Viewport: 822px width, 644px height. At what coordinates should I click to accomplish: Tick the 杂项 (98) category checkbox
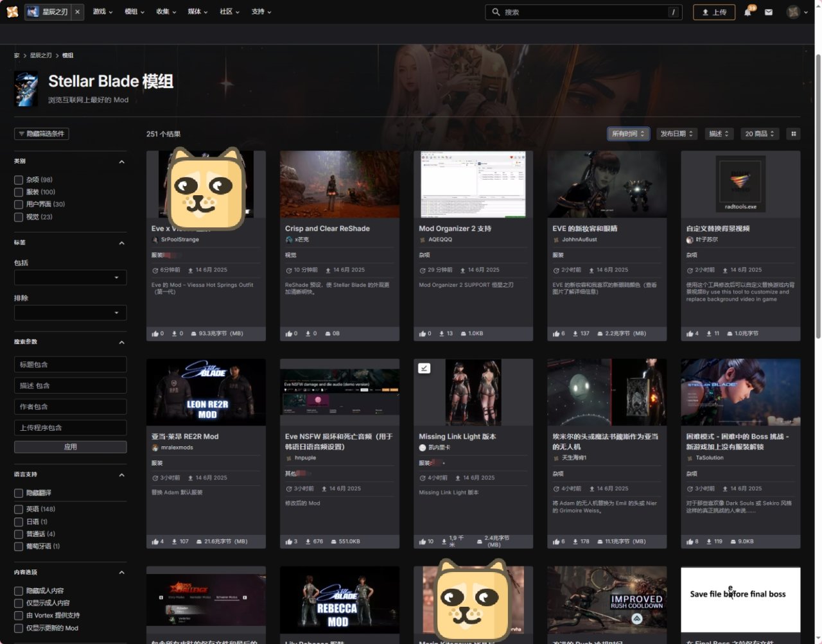click(19, 180)
